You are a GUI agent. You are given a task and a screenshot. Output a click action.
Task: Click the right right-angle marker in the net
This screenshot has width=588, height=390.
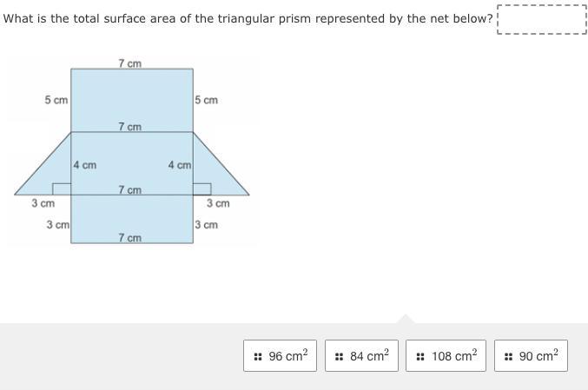202,189
